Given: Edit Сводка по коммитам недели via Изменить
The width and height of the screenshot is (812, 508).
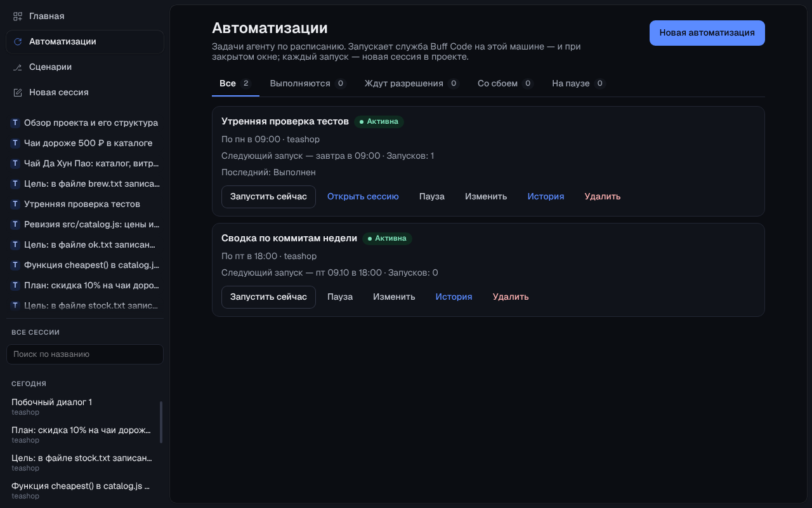Looking at the screenshot, I should 394,297.
